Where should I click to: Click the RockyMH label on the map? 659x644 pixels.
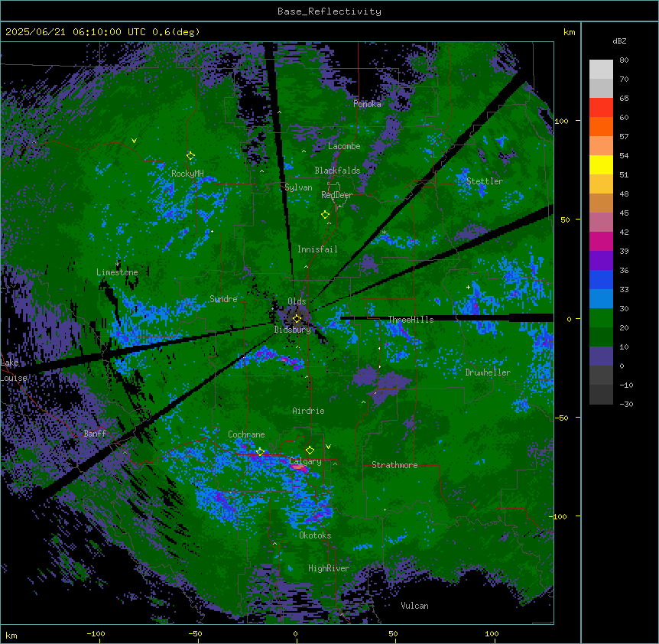(x=187, y=174)
